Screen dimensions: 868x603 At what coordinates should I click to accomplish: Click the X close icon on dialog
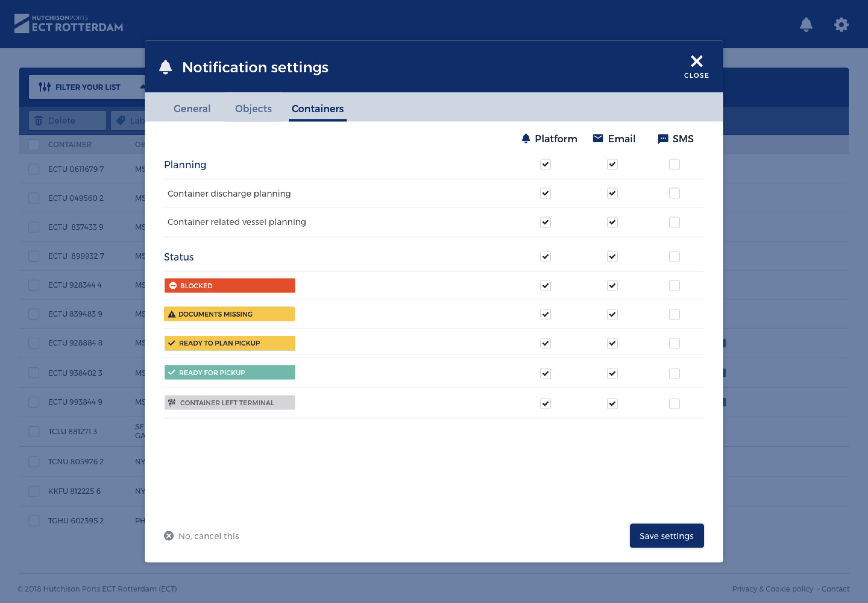point(696,61)
